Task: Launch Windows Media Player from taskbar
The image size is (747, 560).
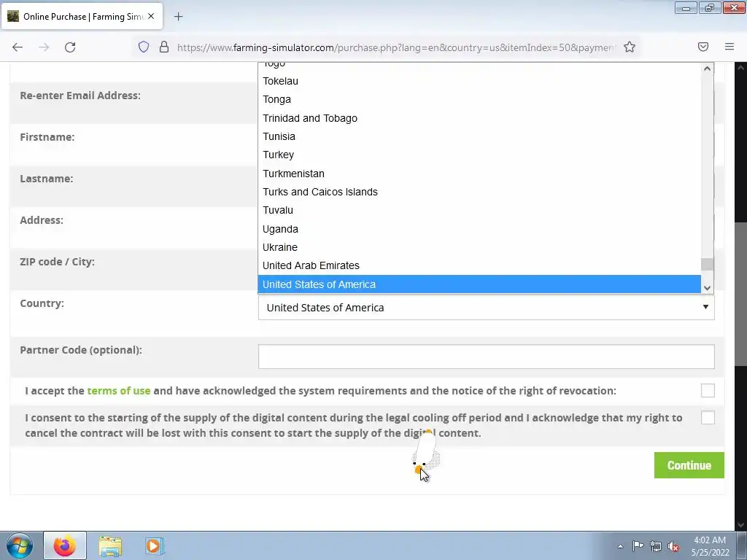Action: click(154, 545)
